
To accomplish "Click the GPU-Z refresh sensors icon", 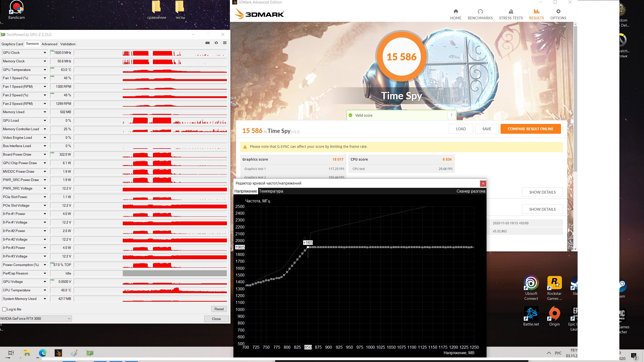I will (x=216, y=43).
